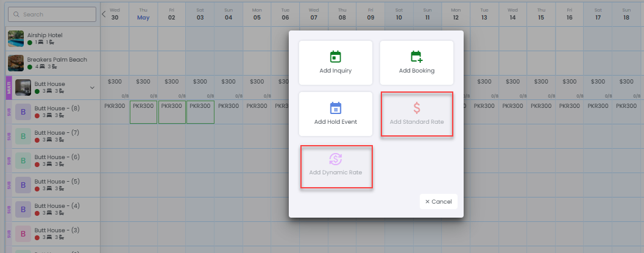The width and height of the screenshot is (644, 253).
Task: Click the Butt House - (7) label
Action: (57, 133)
